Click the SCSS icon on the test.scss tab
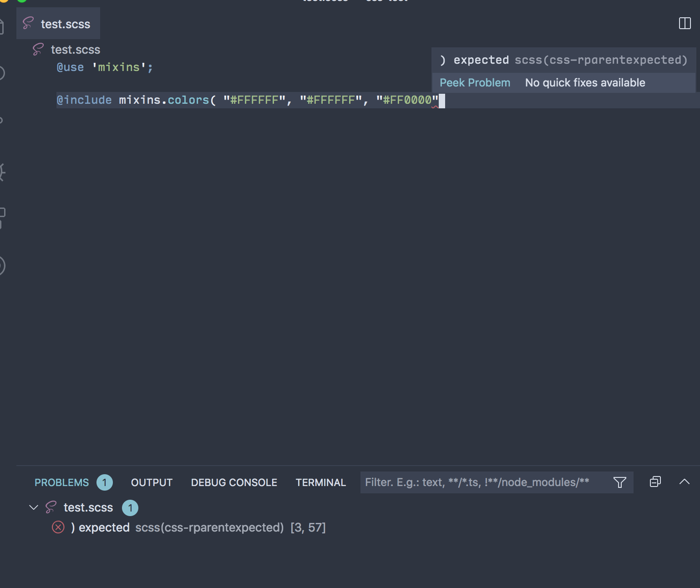The height and width of the screenshot is (588, 700). point(27,24)
